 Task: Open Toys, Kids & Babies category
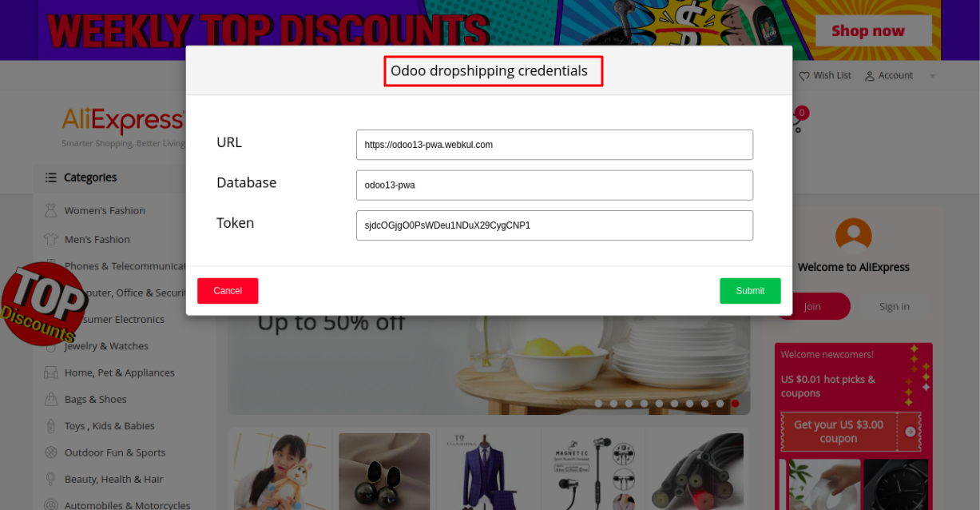[x=109, y=426]
